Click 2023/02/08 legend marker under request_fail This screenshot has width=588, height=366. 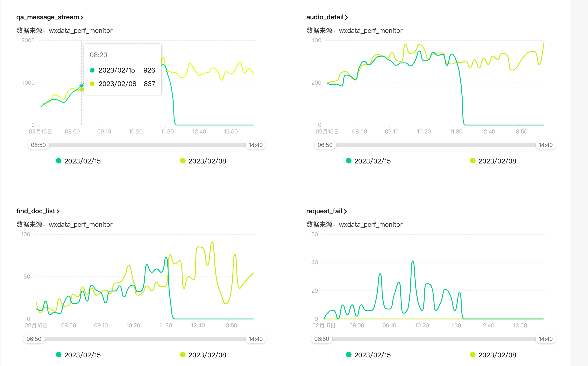pyautogui.click(x=473, y=355)
